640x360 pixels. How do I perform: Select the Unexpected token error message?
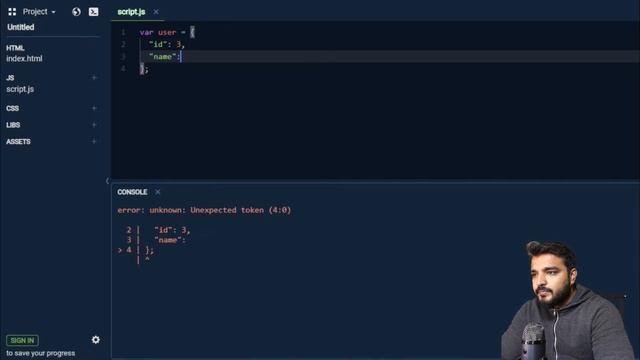coord(204,210)
